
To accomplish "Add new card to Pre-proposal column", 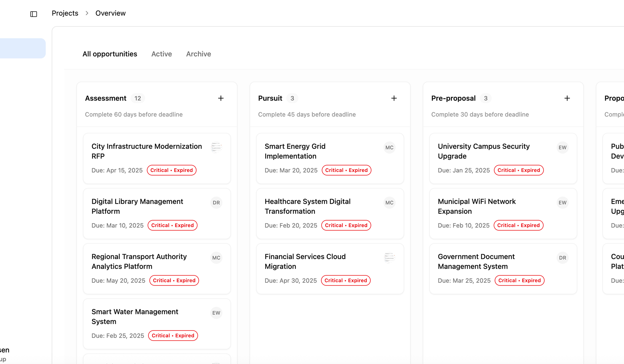I will point(567,98).
